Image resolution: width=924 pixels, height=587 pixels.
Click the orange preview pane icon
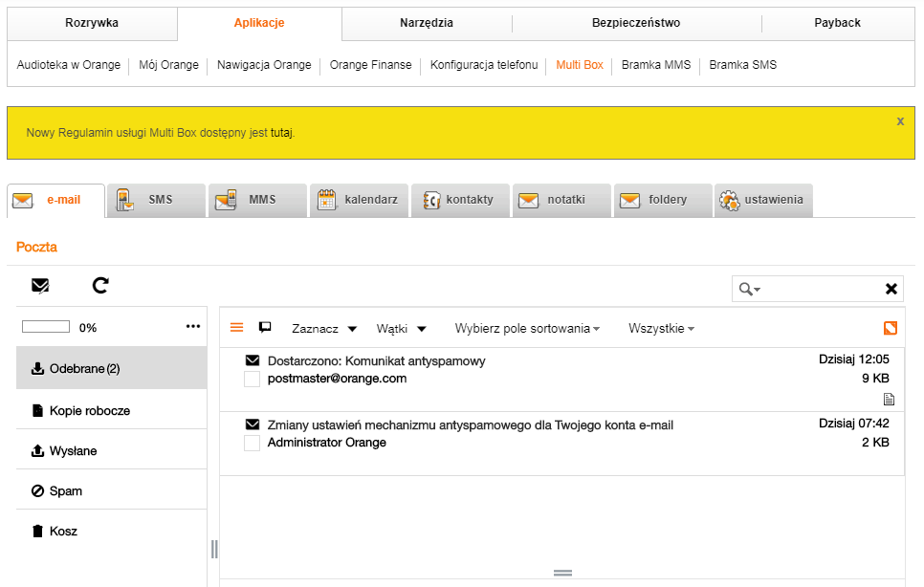[x=891, y=328]
